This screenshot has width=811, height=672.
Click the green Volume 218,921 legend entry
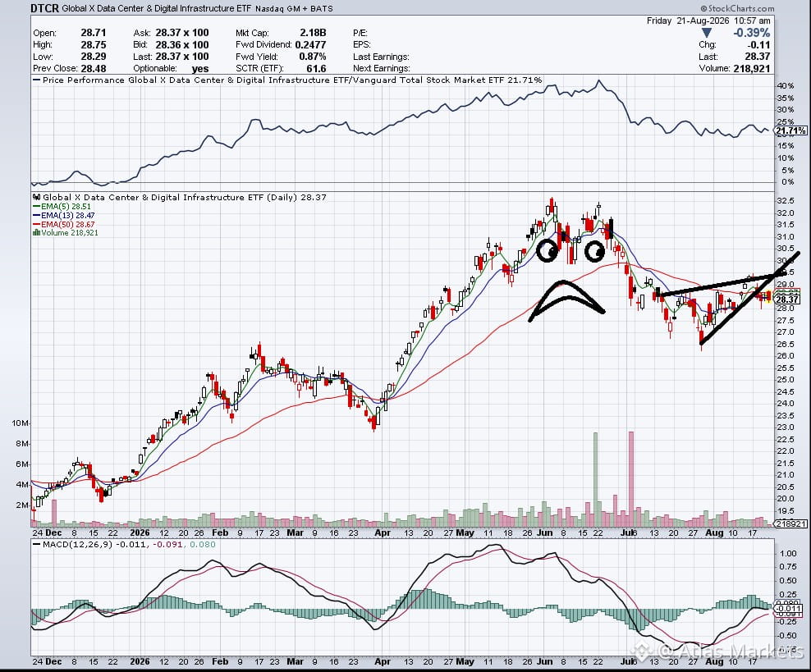pyautogui.click(x=65, y=233)
